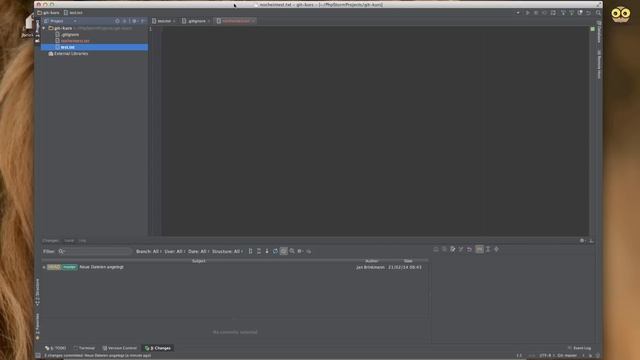Click the Author column header
640x360 pixels.
(371, 261)
